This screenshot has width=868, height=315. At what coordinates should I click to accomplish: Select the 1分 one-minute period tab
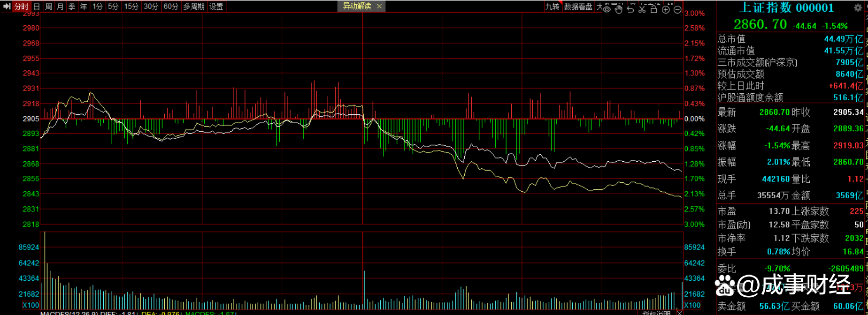(x=97, y=7)
